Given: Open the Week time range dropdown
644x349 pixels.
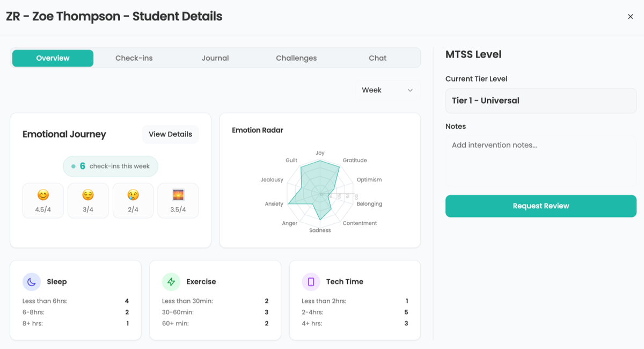Looking at the screenshot, I should pyautogui.click(x=387, y=90).
